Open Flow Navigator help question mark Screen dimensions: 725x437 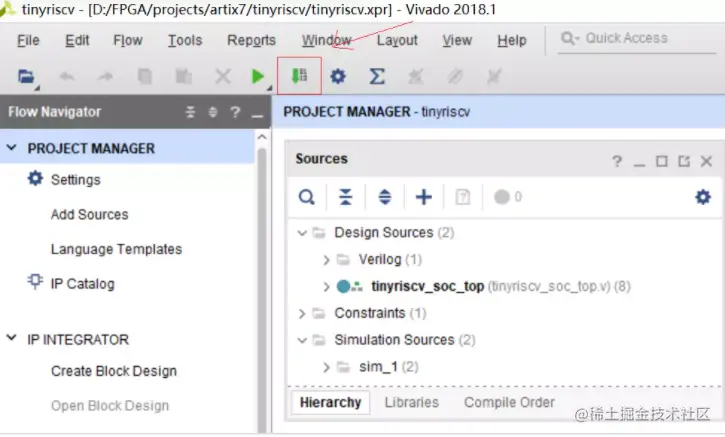(235, 112)
